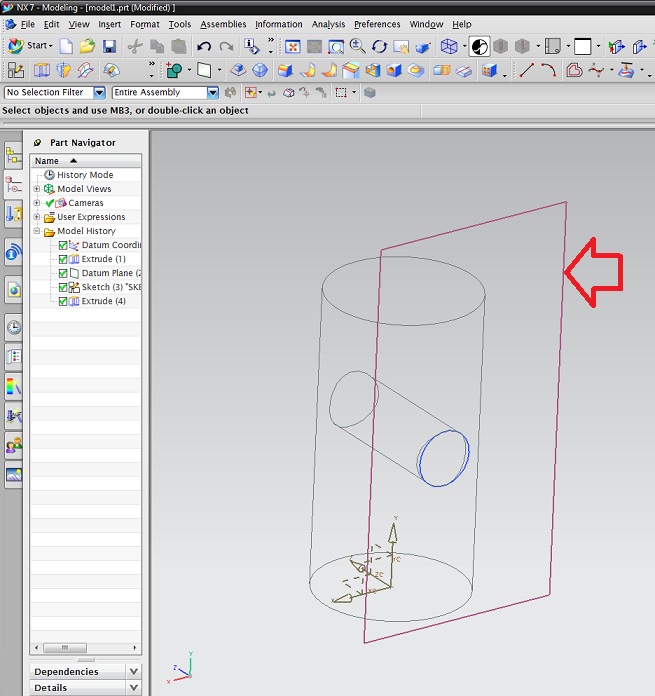The height and width of the screenshot is (696, 655).
Task: Open the Preferences menu
Action: pos(377,24)
